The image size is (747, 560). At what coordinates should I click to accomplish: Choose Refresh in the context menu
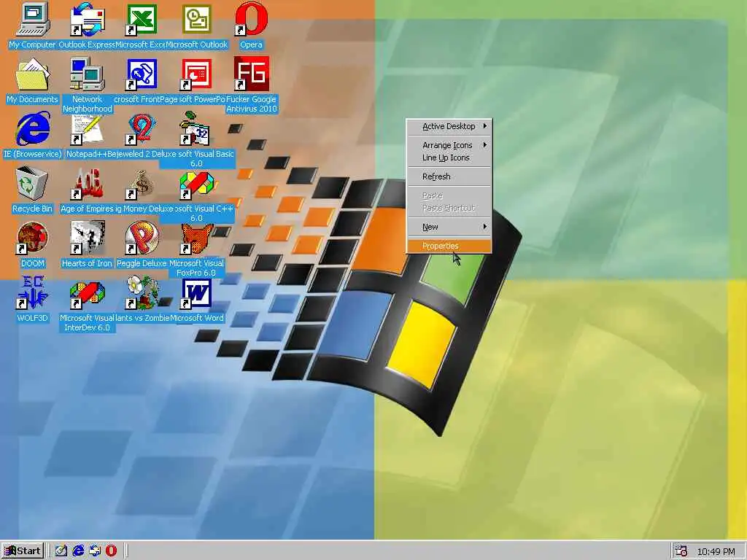click(449, 176)
